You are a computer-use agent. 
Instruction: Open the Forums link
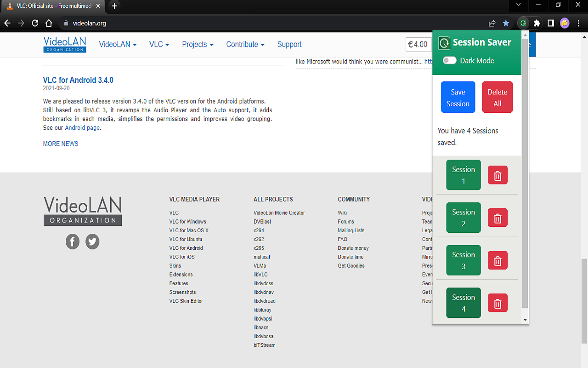pos(346,222)
